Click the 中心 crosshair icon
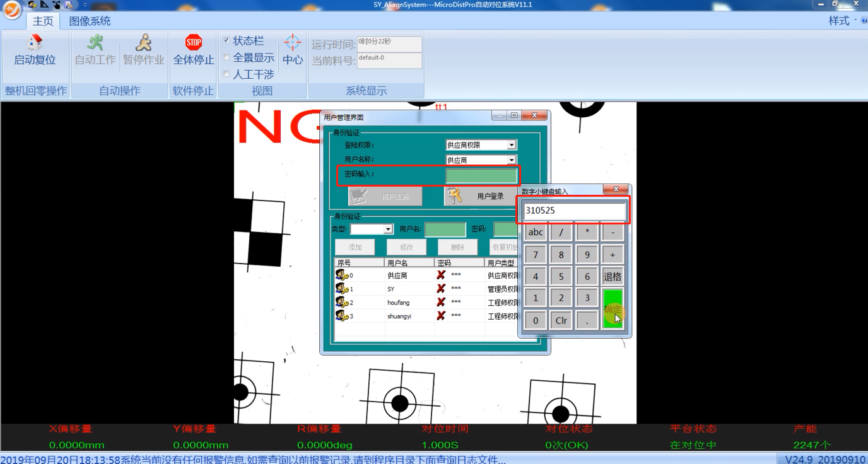The image size is (868, 464). click(292, 43)
